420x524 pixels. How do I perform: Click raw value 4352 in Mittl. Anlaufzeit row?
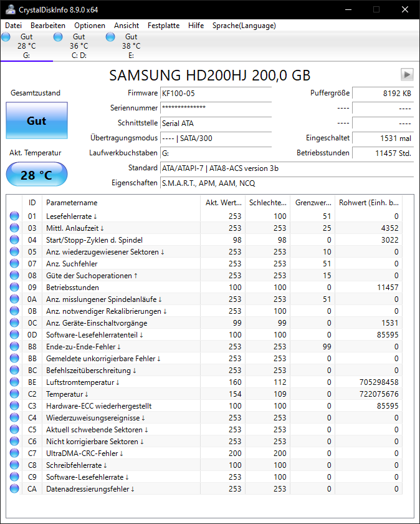pyautogui.click(x=390, y=228)
